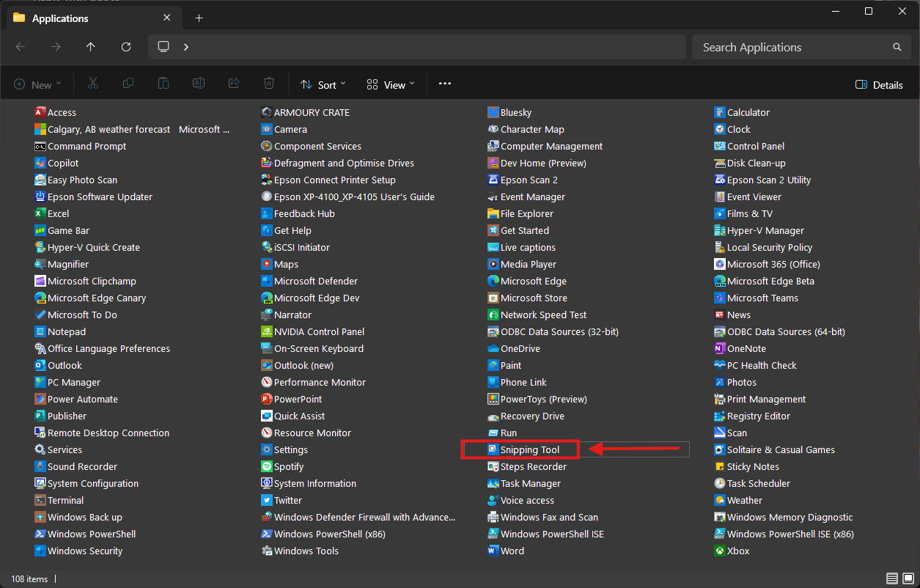Click the Copy toolbar icon
Screen dimensions: 920x588
coord(128,84)
